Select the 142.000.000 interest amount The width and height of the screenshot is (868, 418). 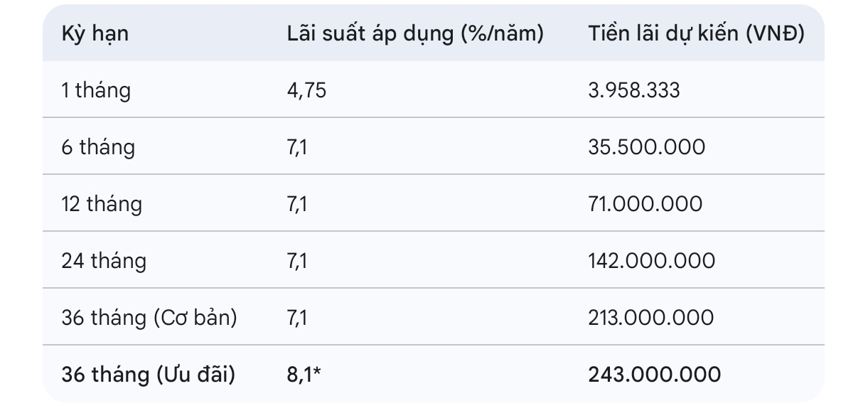(x=651, y=261)
